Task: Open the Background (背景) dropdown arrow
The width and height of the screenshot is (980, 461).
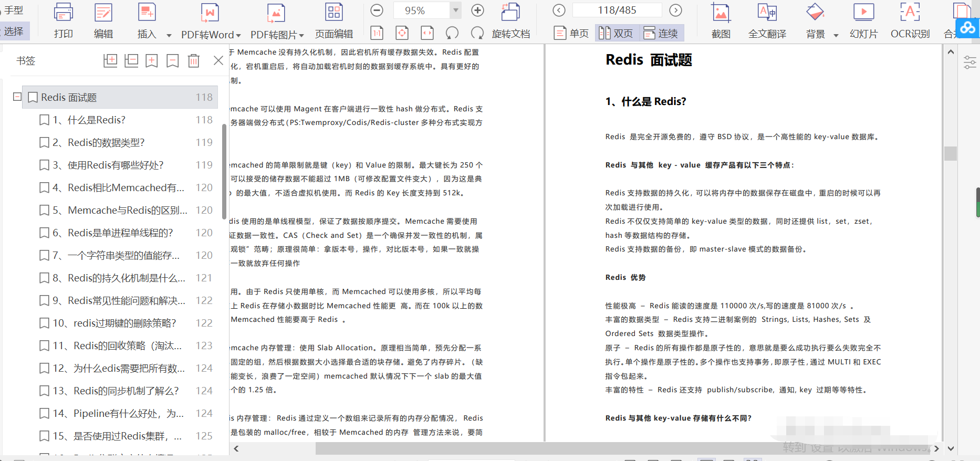Action: tap(836, 36)
